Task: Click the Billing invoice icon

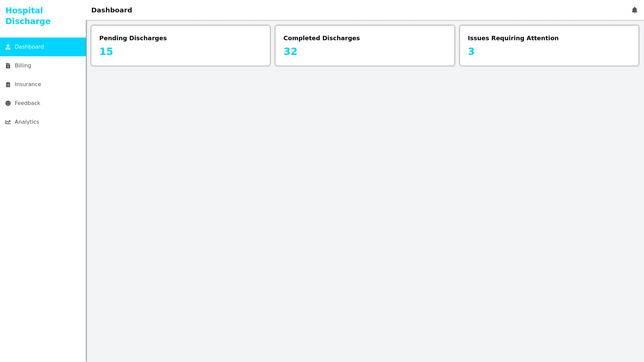Action: click(8, 66)
